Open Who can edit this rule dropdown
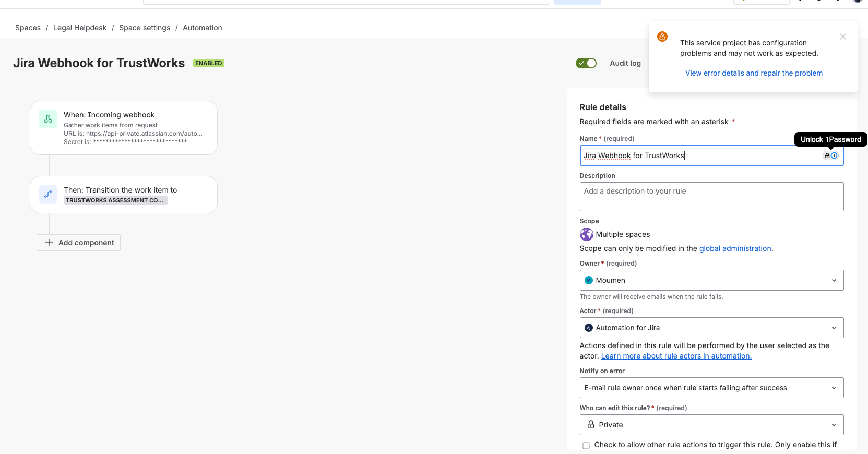Image resolution: width=868 pixels, height=454 pixels. pos(711,425)
